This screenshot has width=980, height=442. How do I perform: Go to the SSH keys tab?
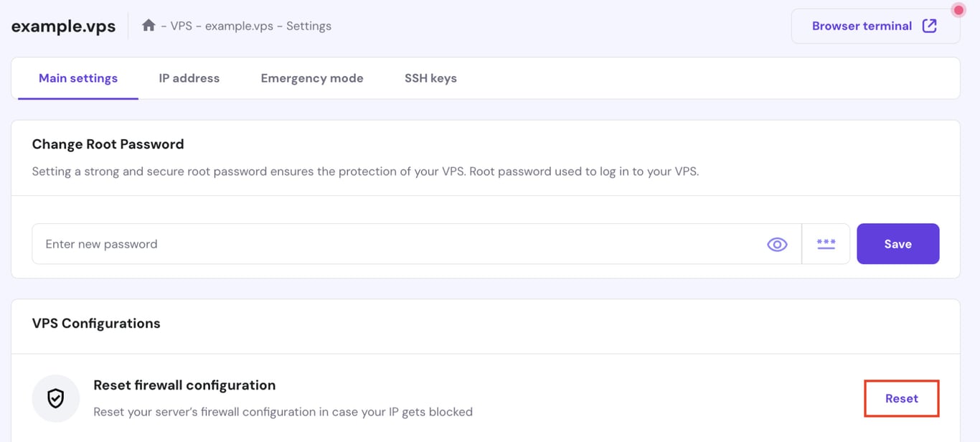pos(430,78)
